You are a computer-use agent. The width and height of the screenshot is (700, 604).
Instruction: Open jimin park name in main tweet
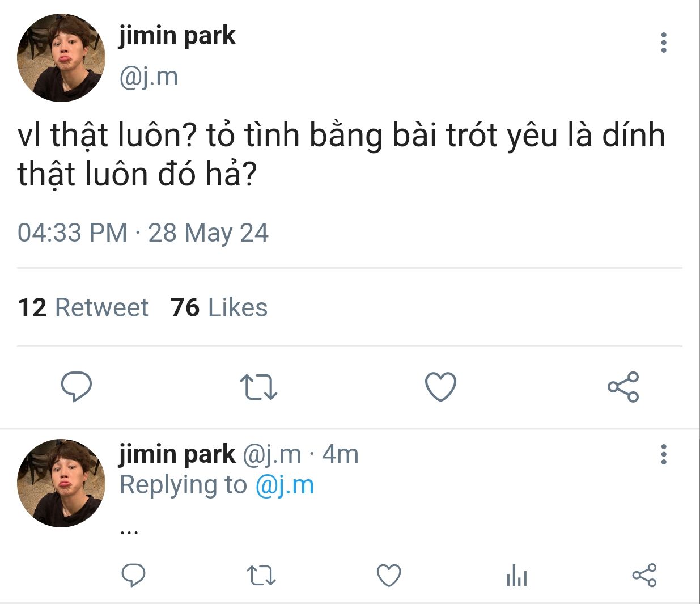click(x=177, y=36)
